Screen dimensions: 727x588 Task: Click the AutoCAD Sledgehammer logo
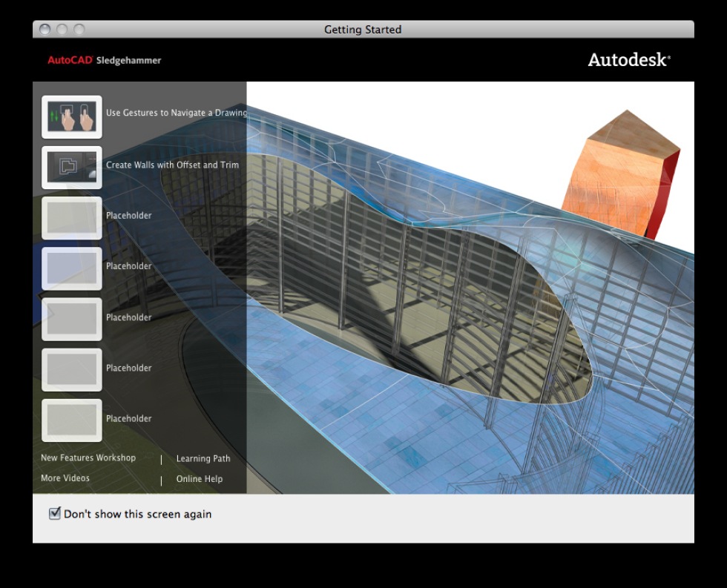104,60
